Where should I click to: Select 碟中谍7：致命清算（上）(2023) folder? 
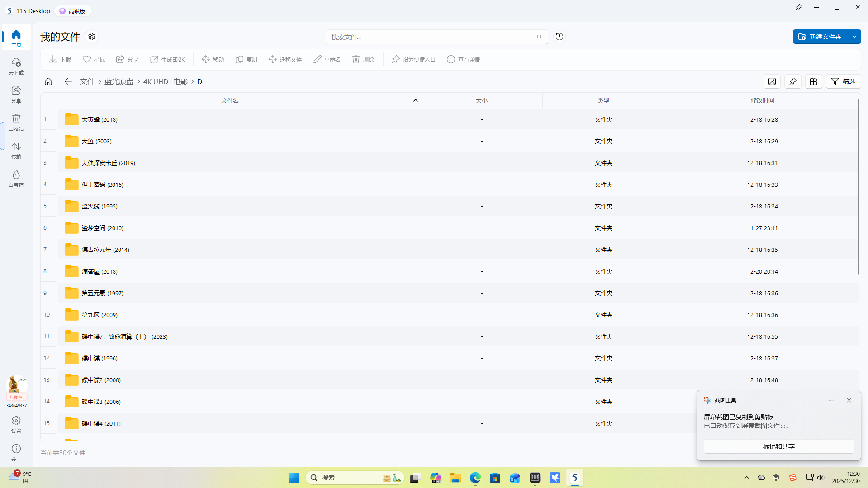point(458,336)
